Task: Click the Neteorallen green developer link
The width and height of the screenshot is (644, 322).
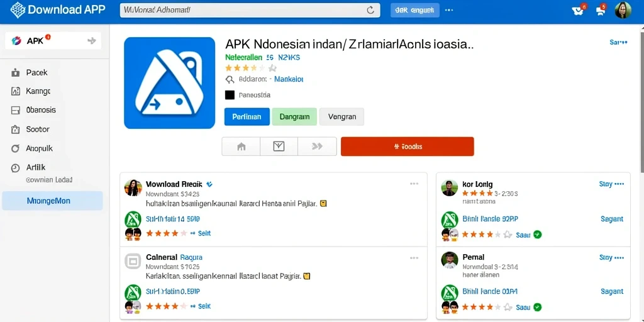Action: (245, 57)
